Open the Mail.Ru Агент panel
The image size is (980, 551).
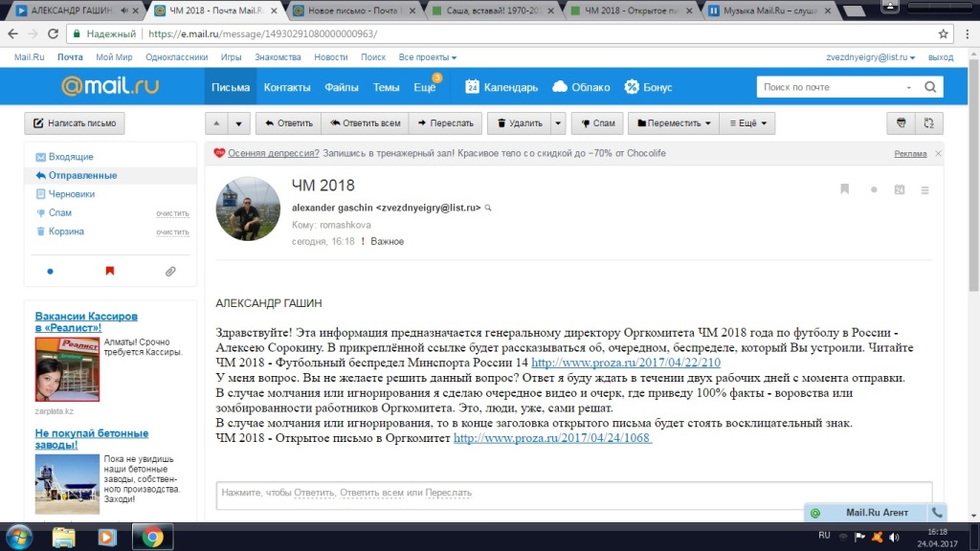(x=877, y=513)
